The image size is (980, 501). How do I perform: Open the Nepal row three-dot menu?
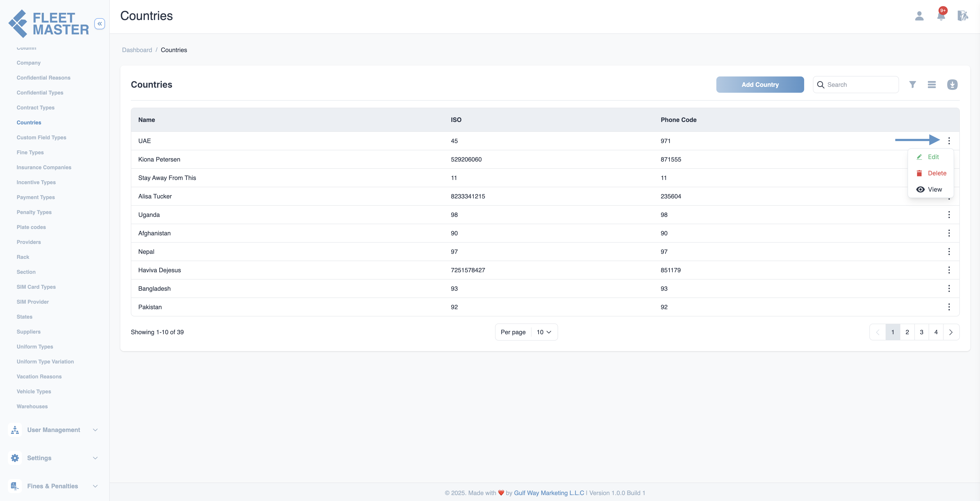[949, 252]
